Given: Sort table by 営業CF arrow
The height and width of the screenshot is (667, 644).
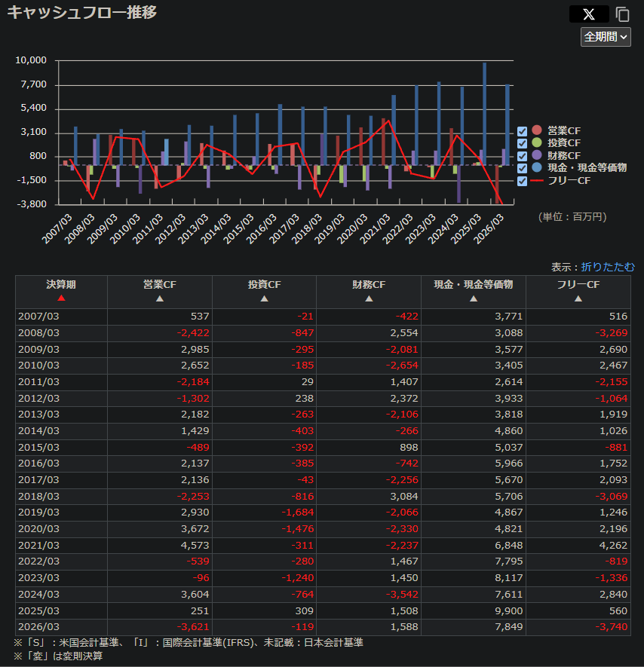Looking at the screenshot, I should point(160,298).
